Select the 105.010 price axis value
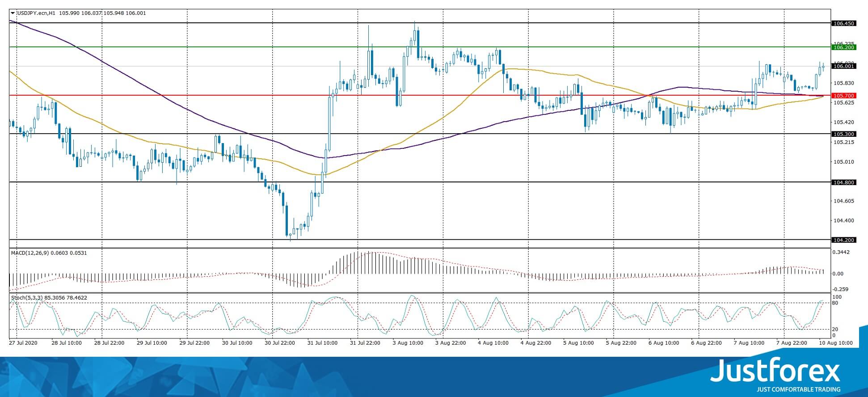 point(843,162)
